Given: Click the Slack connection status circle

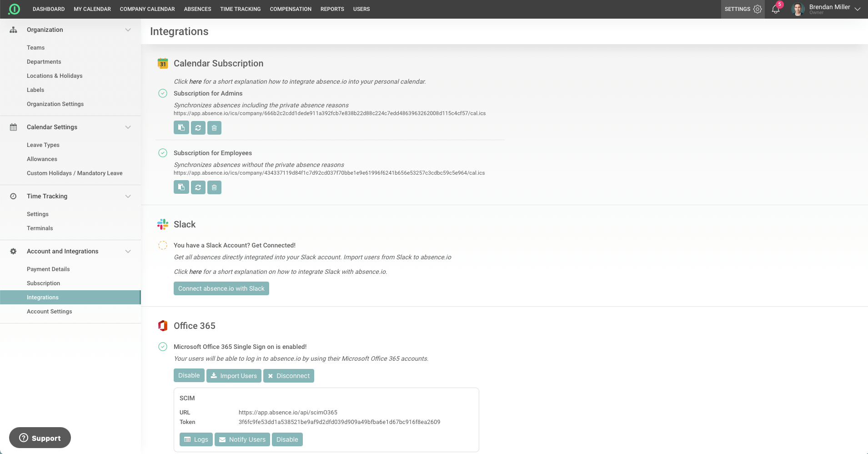Looking at the screenshot, I should coord(163,245).
